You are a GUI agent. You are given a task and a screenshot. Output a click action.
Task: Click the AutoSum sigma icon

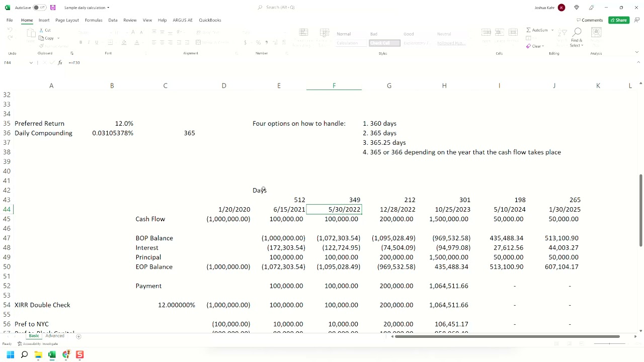(x=529, y=30)
